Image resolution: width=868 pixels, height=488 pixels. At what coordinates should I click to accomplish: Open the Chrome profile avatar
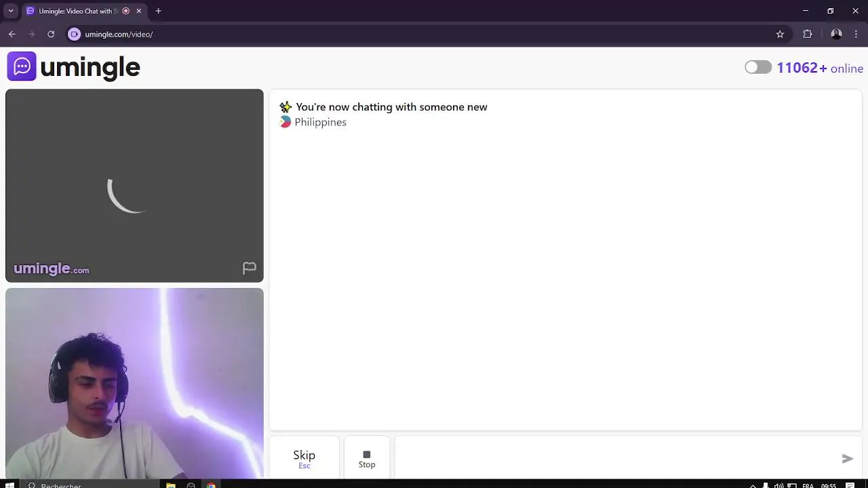pyautogui.click(x=836, y=34)
